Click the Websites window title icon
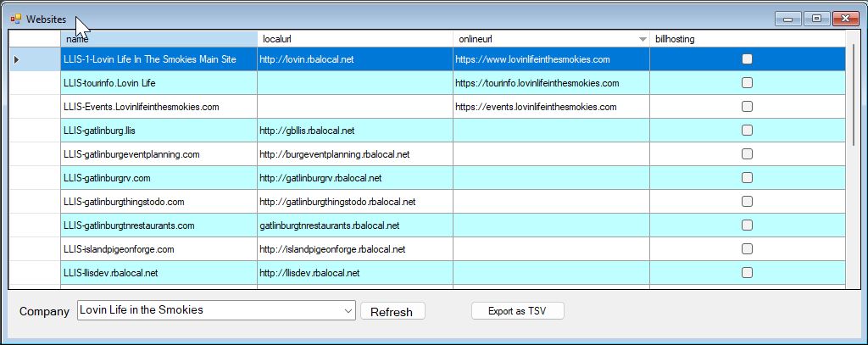Screen dimensions: 868x345 click(15, 19)
